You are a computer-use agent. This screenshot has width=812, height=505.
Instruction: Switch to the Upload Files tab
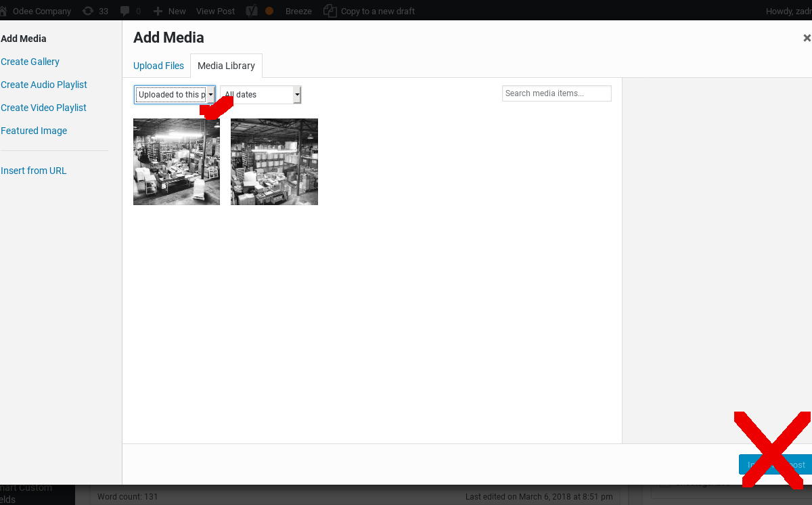(158, 66)
